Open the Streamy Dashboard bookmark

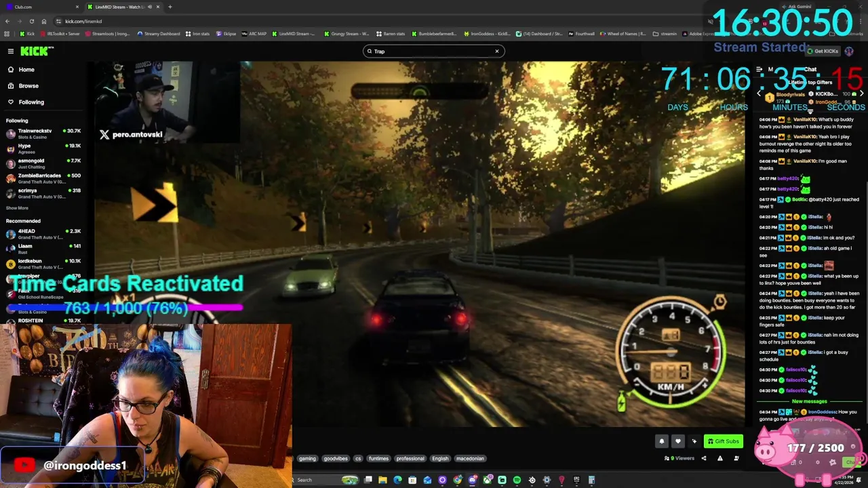coord(159,34)
